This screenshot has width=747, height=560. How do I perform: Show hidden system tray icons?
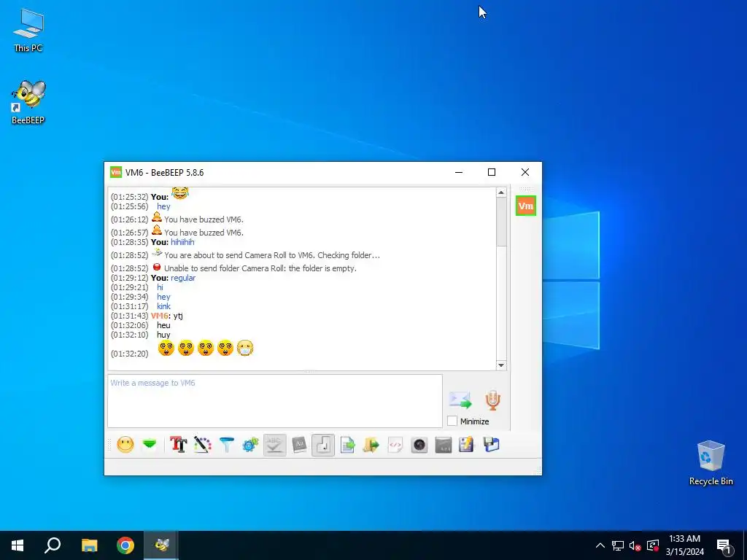coord(600,545)
